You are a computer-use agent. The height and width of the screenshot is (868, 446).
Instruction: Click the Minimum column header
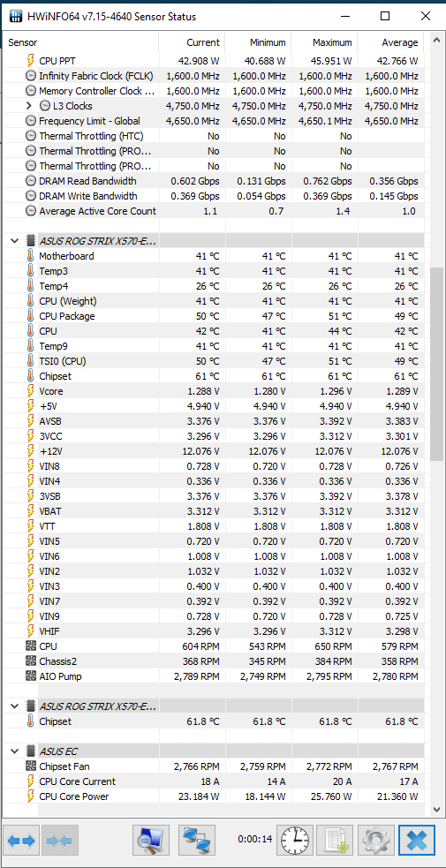(259, 42)
